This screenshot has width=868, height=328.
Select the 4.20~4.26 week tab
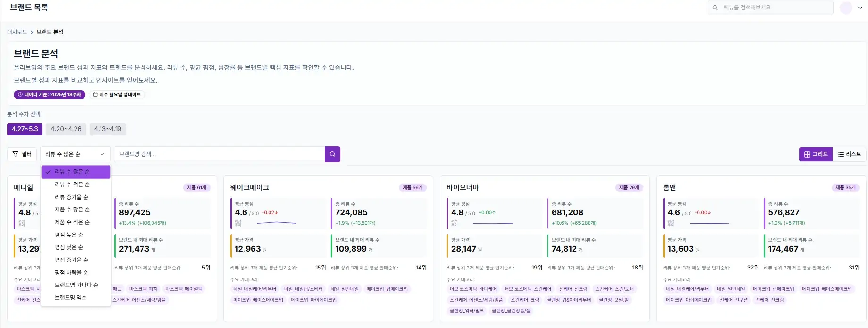[x=66, y=129]
